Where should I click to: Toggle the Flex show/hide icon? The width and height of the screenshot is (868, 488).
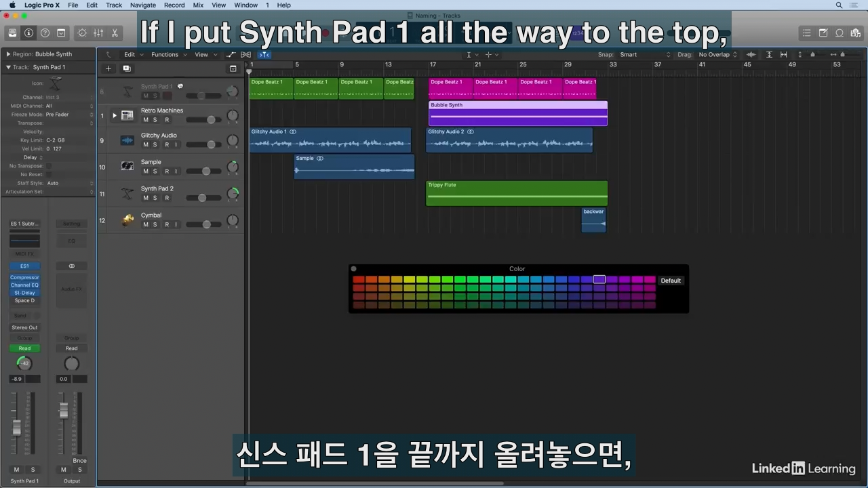246,54
